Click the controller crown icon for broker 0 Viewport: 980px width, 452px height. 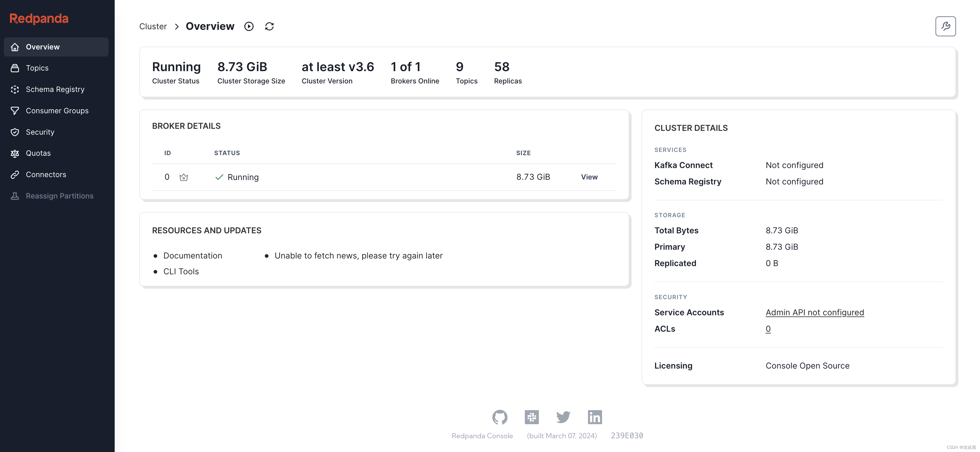184,177
